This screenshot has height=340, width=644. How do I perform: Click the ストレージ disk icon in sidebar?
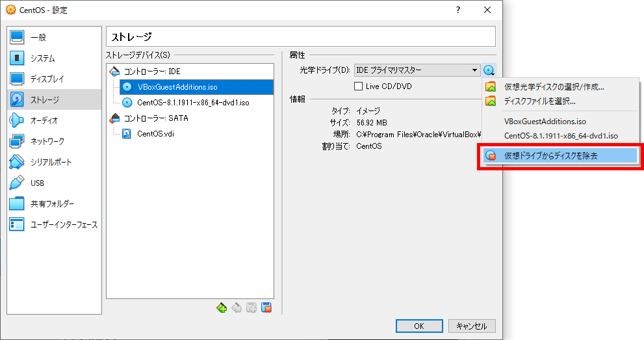click(x=17, y=99)
